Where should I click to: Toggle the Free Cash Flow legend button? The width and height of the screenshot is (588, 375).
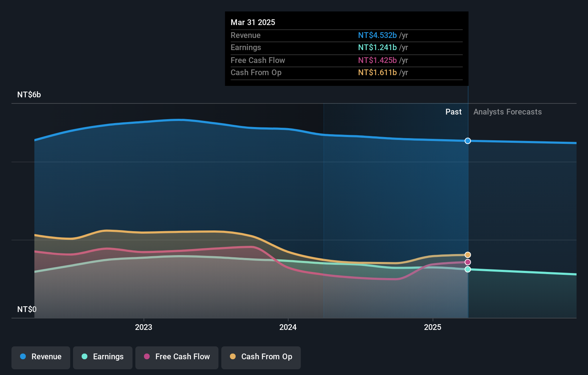click(177, 357)
